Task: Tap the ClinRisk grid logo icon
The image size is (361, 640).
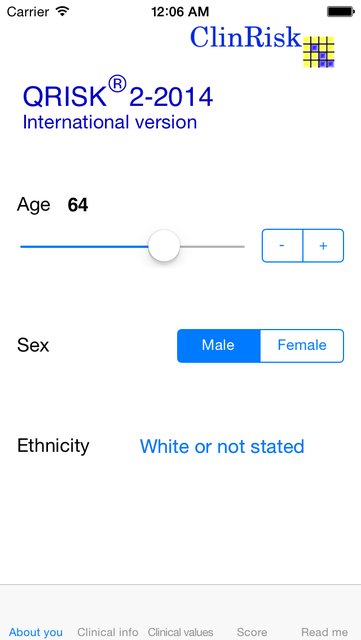Action: click(319, 52)
